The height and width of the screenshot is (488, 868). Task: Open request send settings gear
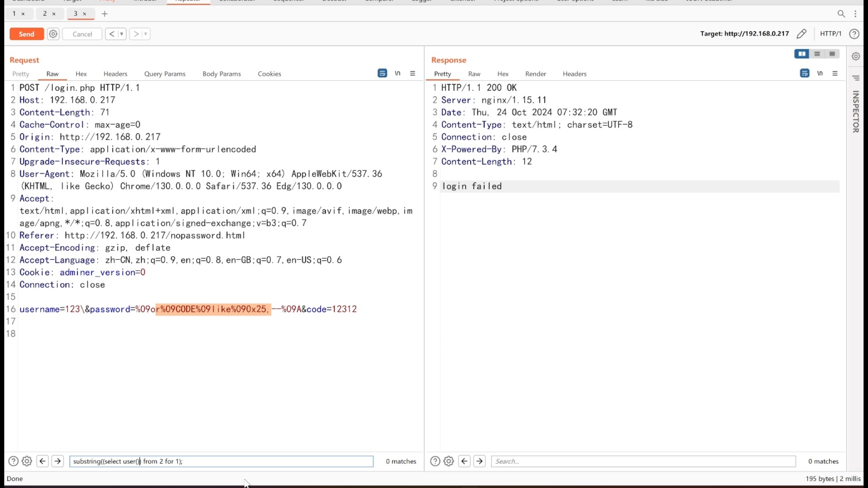click(53, 34)
